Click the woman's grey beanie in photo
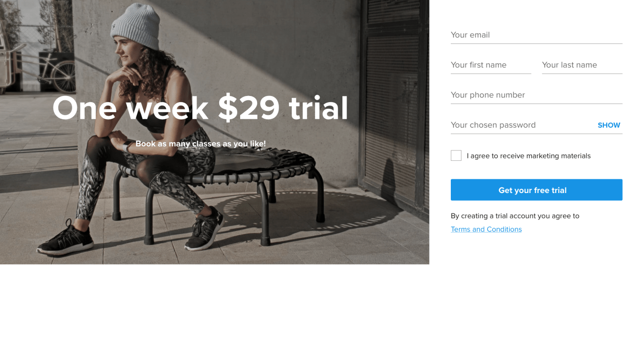This screenshot has height=352, width=644. (x=134, y=28)
